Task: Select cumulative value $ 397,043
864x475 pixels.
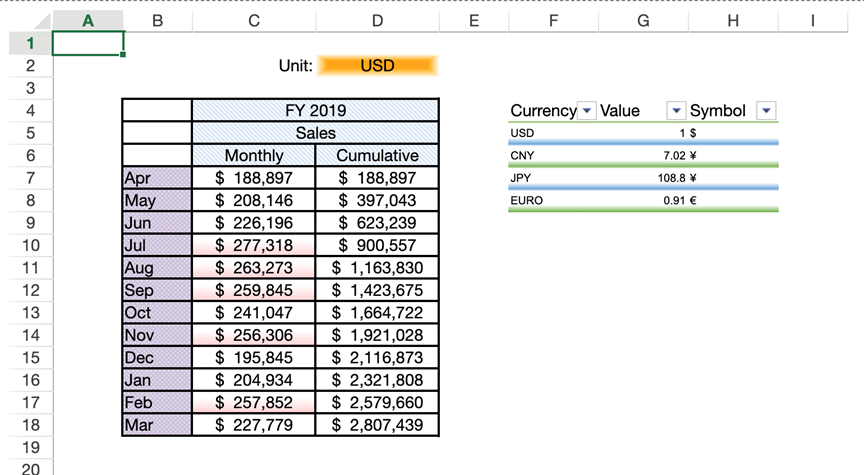Action: tap(377, 201)
